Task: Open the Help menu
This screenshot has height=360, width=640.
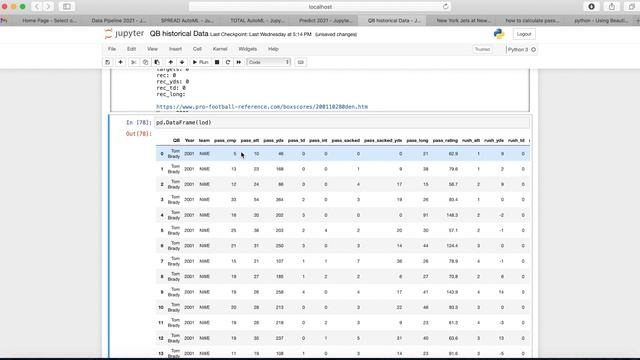Action: point(273,49)
